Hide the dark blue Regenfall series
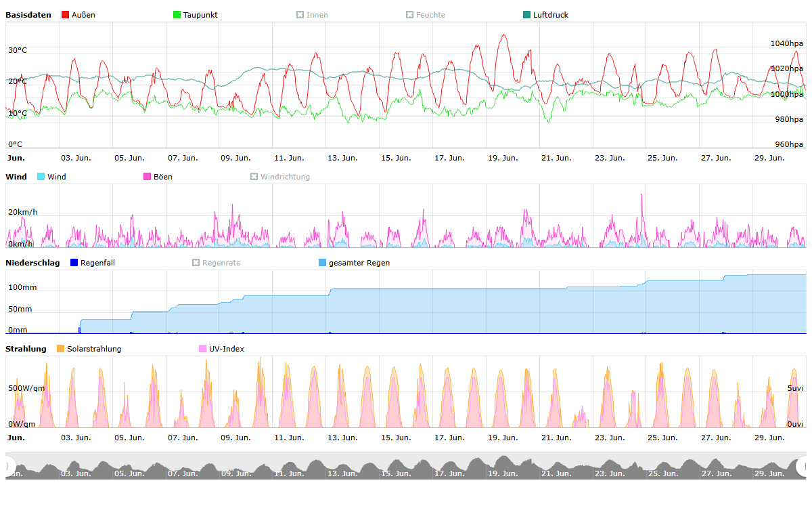The image size is (812, 508). tap(74, 263)
